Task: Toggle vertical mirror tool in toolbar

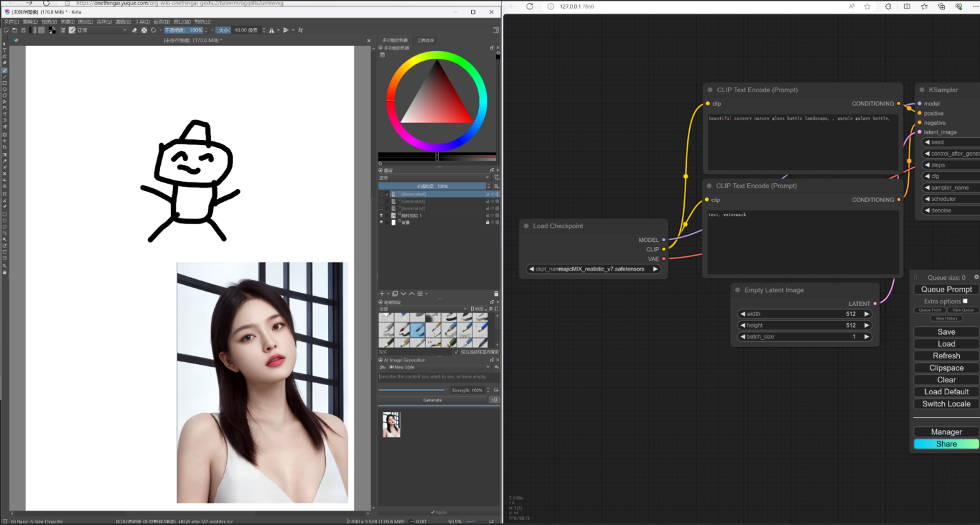Action: (286, 30)
